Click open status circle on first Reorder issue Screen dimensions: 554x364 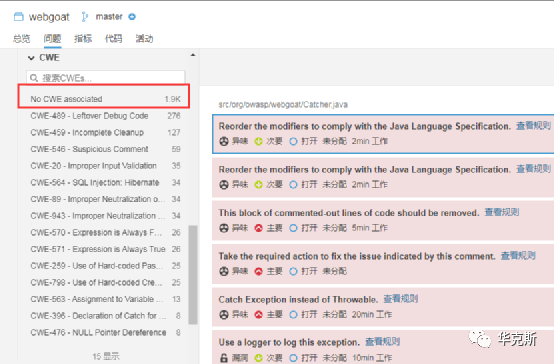[293, 141]
